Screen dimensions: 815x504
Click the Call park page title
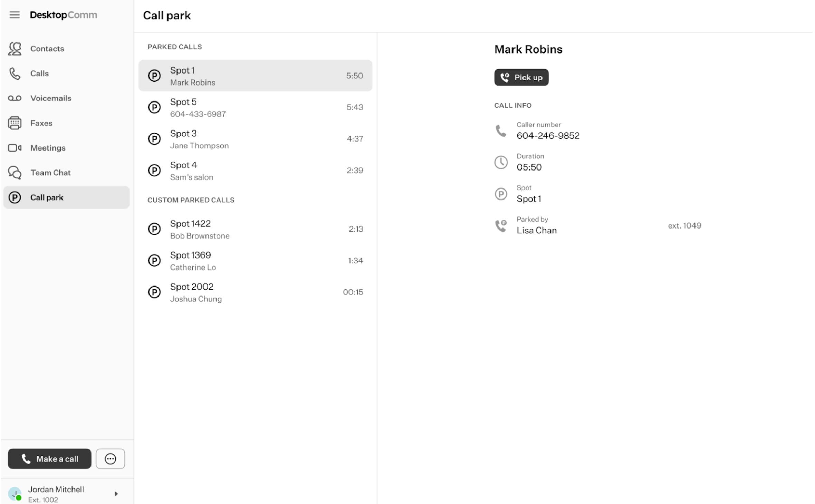[x=167, y=16]
